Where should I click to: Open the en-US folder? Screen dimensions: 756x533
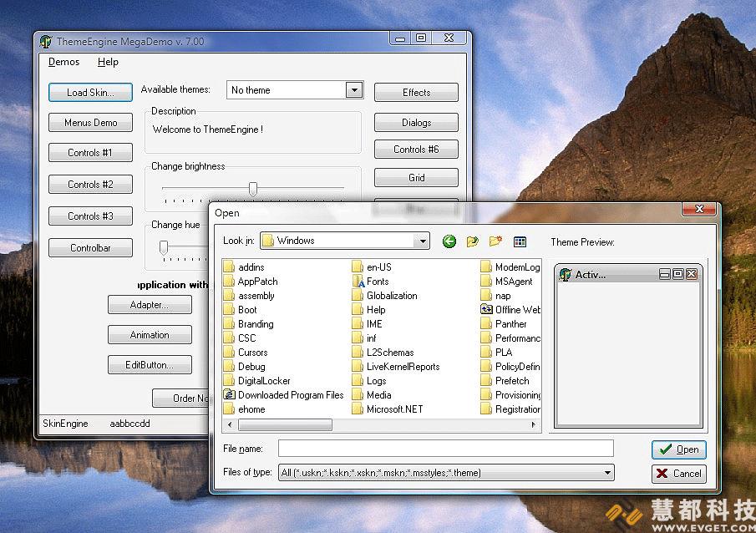click(373, 267)
